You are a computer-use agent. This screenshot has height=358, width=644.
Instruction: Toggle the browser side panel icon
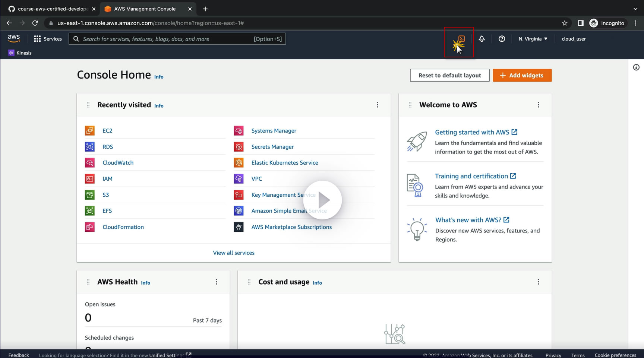tap(581, 23)
